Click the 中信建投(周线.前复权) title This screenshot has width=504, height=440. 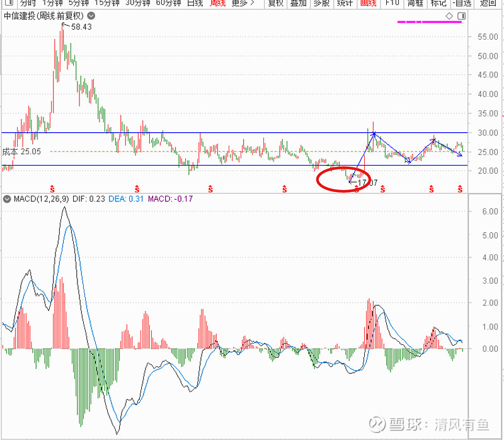coord(43,16)
